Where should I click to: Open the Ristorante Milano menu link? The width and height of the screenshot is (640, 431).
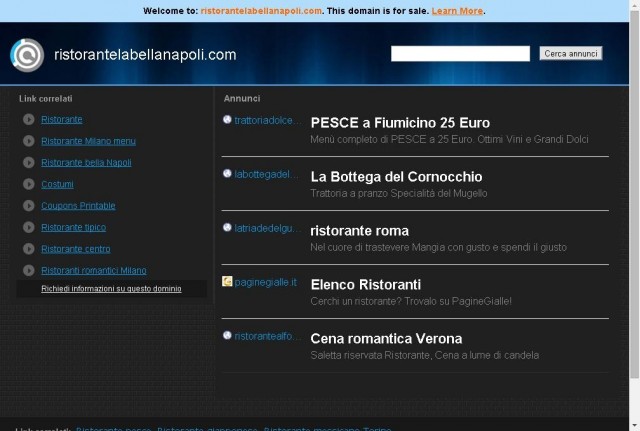pyautogui.click(x=88, y=141)
